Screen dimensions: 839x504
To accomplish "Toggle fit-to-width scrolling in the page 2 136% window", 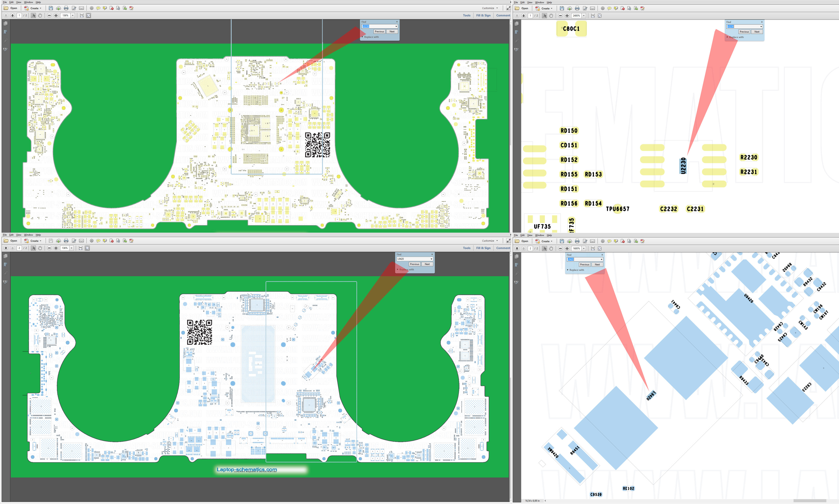I will [81, 248].
